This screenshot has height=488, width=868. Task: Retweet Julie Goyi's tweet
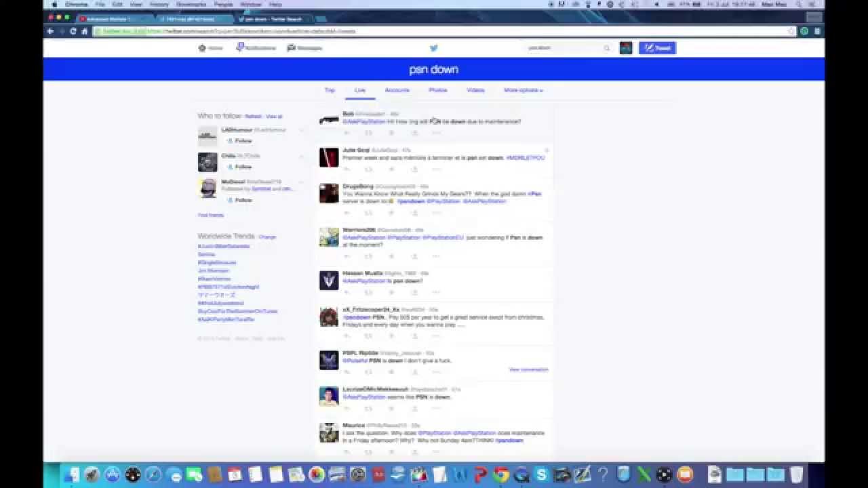coord(368,169)
